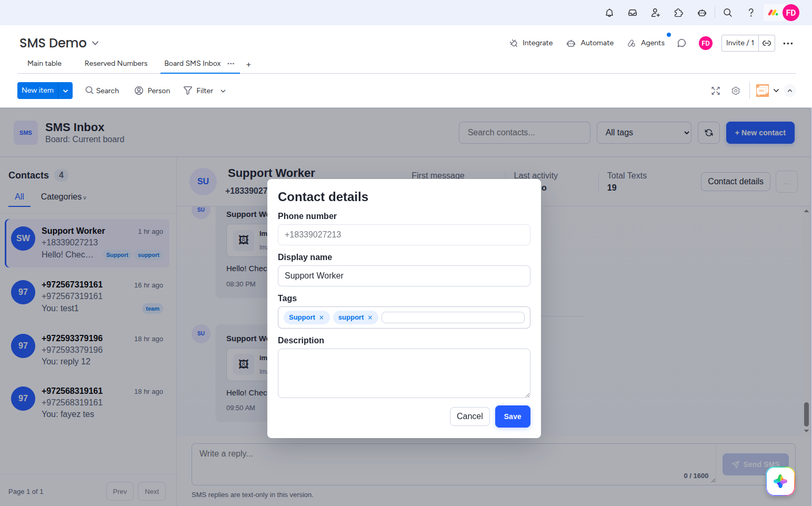Remove the capitalized Support tag
812x506 pixels.
[x=322, y=318]
